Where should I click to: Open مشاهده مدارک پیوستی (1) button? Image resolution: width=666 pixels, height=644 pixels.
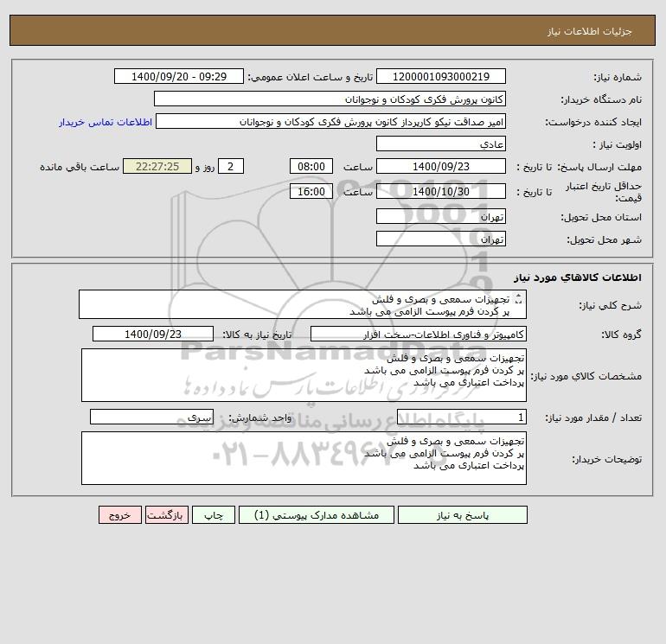(317, 515)
